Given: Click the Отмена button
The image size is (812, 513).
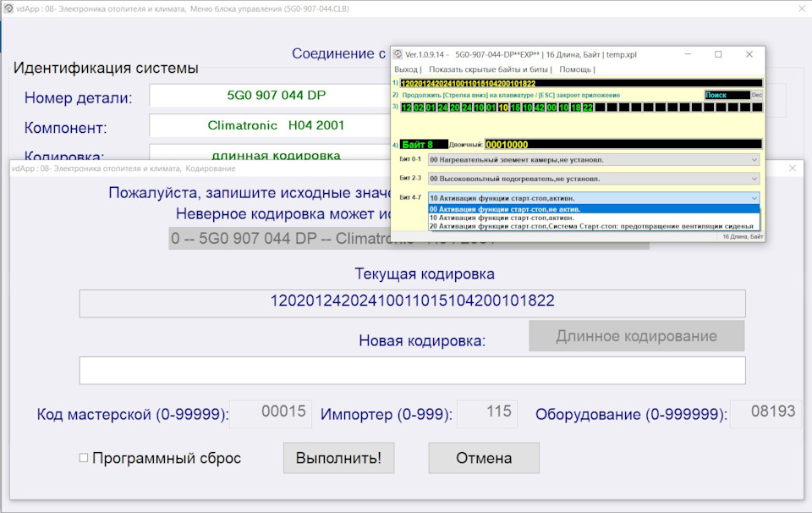Looking at the screenshot, I should tap(484, 458).
